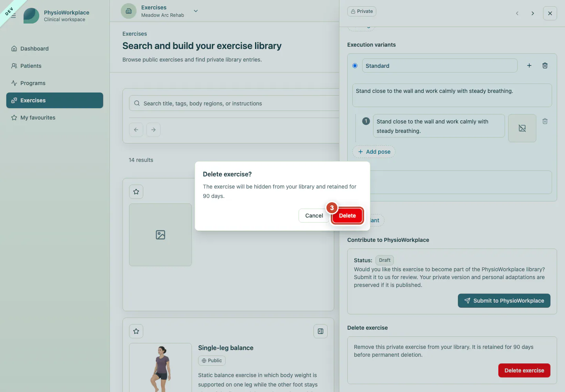Click the Delete exercise button

pyautogui.click(x=524, y=370)
